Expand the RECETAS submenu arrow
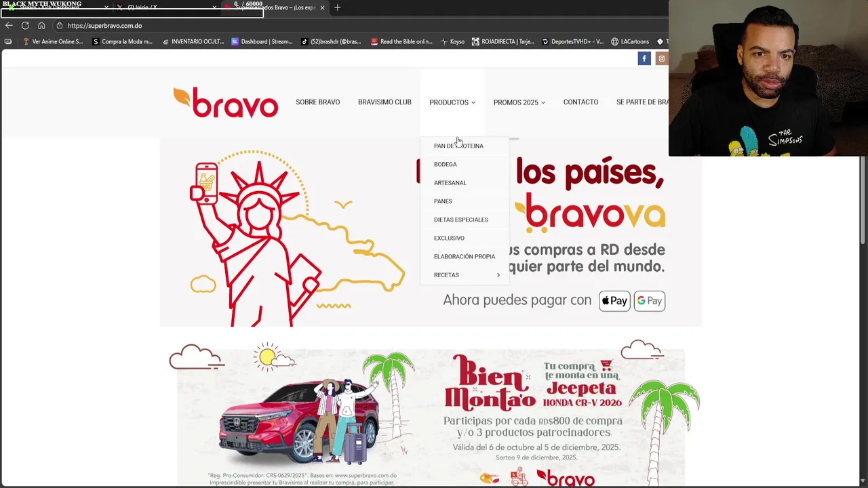This screenshot has height=488, width=868. tap(498, 275)
